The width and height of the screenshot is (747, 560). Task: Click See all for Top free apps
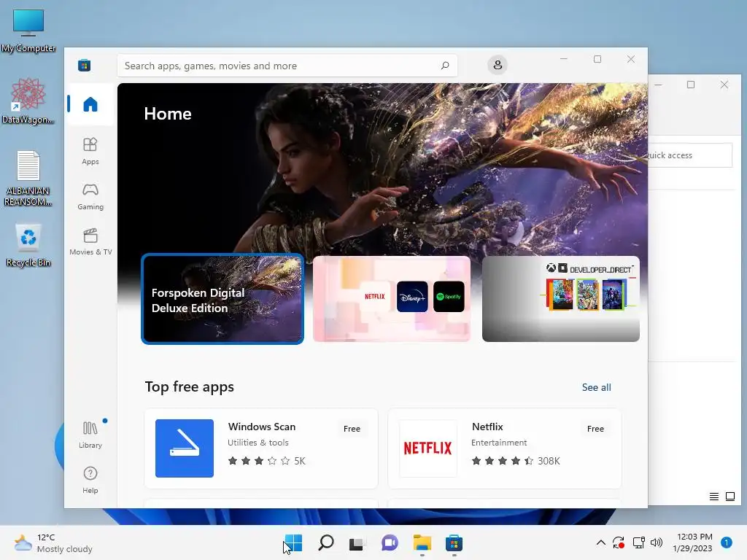pos(597,387)
